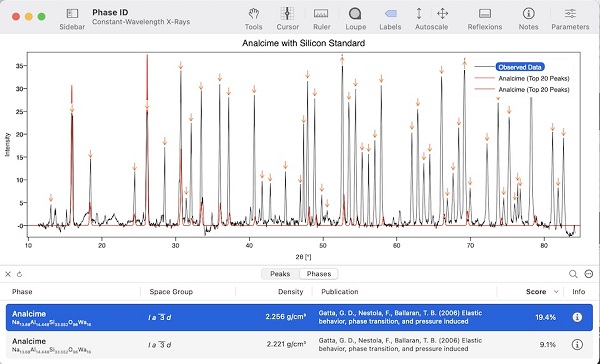Toggle the Labels toolbar button

(x=390, y=14)
